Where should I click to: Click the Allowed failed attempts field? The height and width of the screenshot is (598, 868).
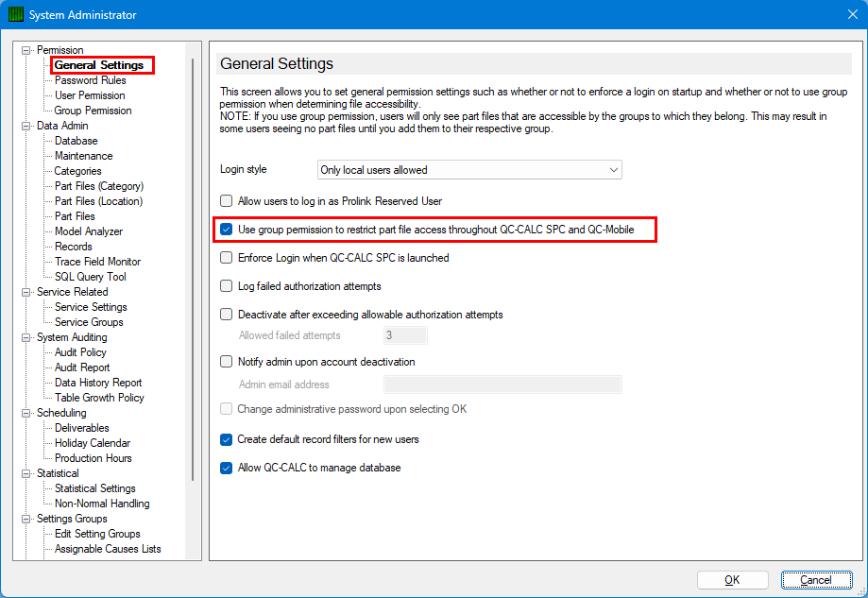pyautogui.click(x=405, y=335)
